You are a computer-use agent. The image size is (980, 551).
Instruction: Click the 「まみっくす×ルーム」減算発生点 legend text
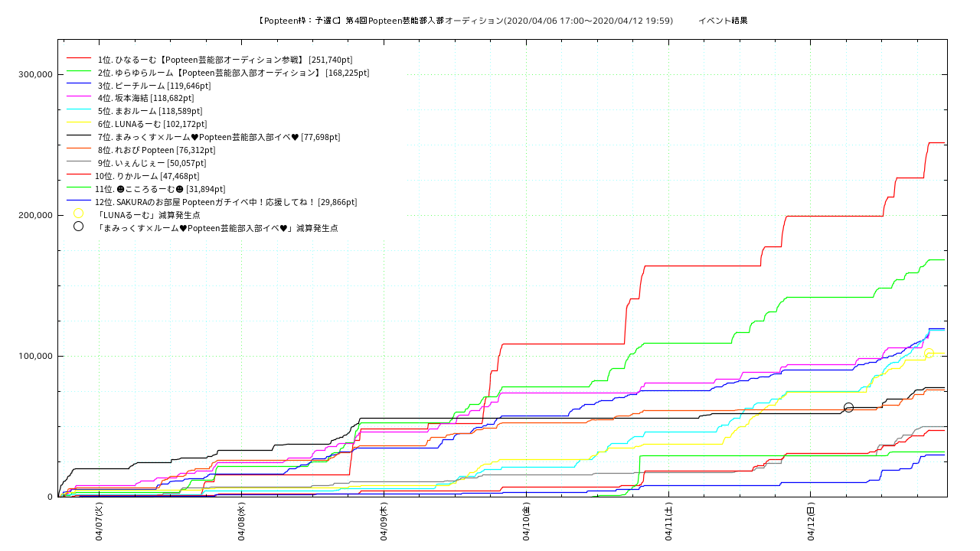tap(217, 228)
